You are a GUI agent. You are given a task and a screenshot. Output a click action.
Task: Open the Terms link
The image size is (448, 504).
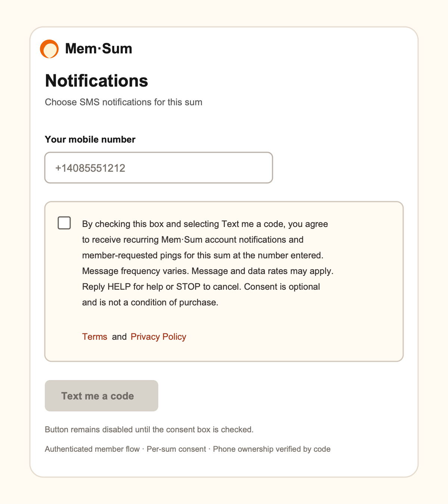click(95, 337)
